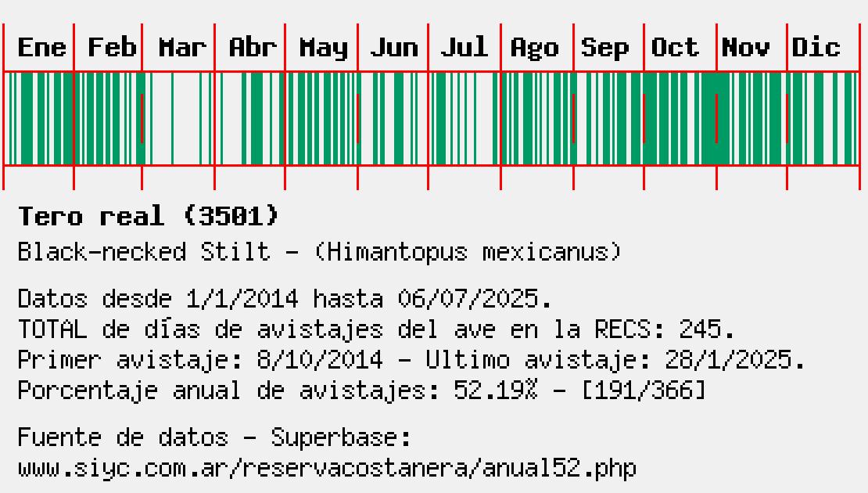Click the Jul month label
The width and height of the screenshot is (868, 493).
tap(464, 48)
